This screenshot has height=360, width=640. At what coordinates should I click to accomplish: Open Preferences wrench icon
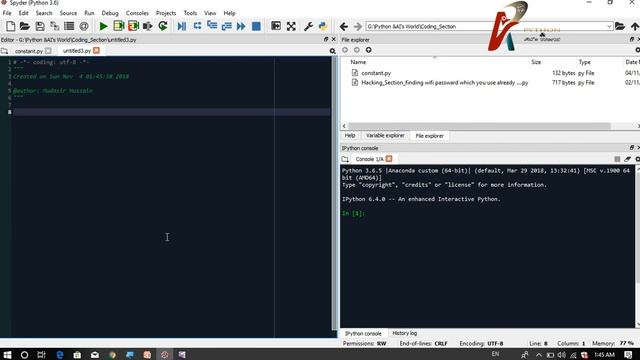(308, 26)
